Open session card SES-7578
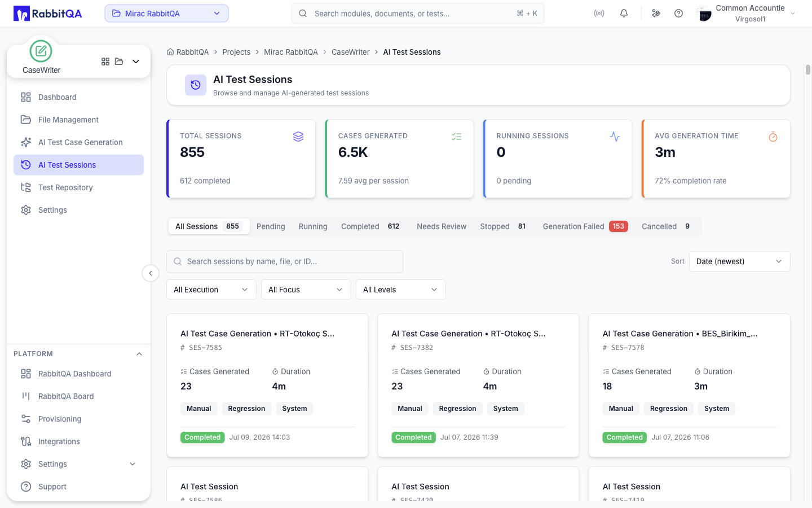 (x=689, y=385)
